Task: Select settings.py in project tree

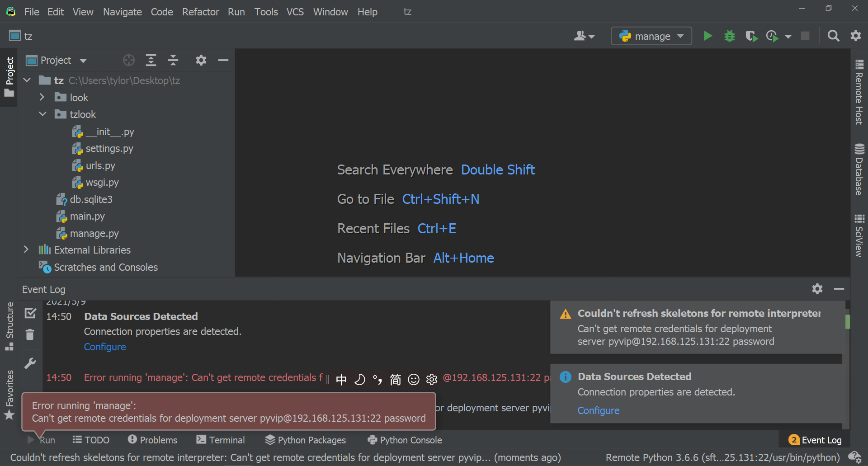Action: (x=109, y=148)
